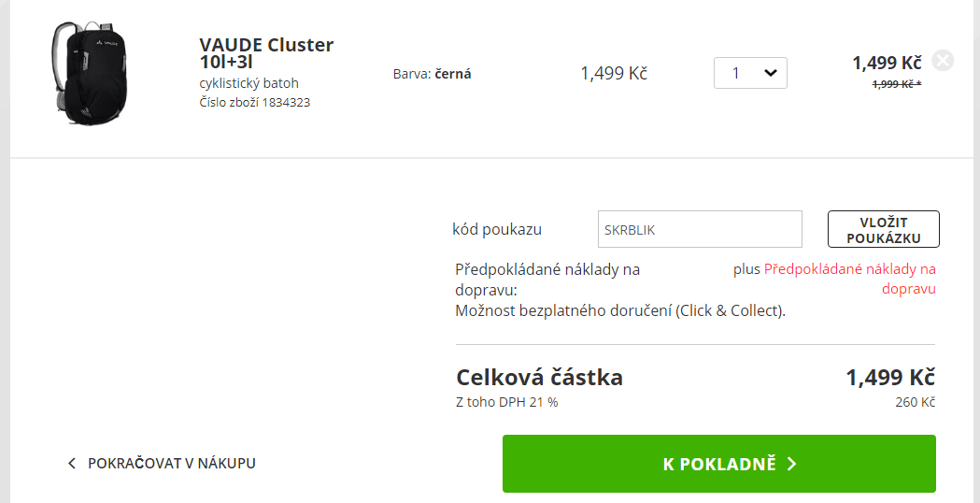Remove the VAUDE Cluster item with X icon

coord(943,61)
